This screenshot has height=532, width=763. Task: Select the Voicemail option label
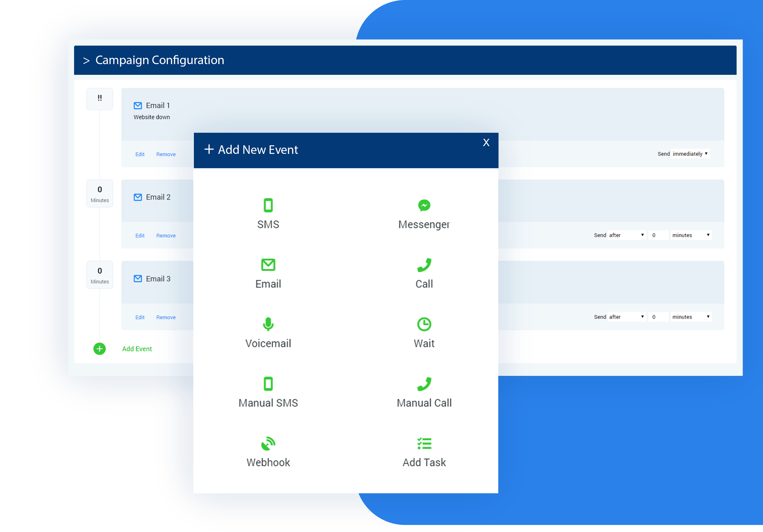click(x=268, y=343)
